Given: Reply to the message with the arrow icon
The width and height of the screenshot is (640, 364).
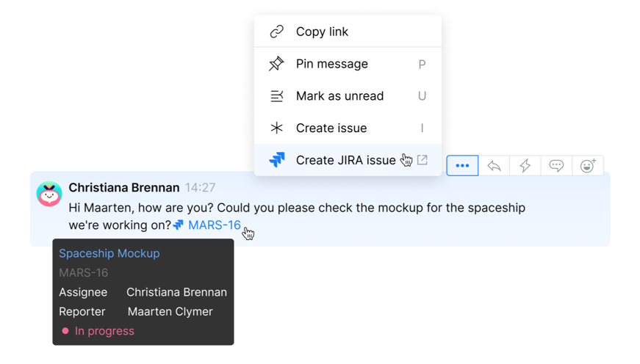Looking at the screenshot, I should tap(495, 166).
